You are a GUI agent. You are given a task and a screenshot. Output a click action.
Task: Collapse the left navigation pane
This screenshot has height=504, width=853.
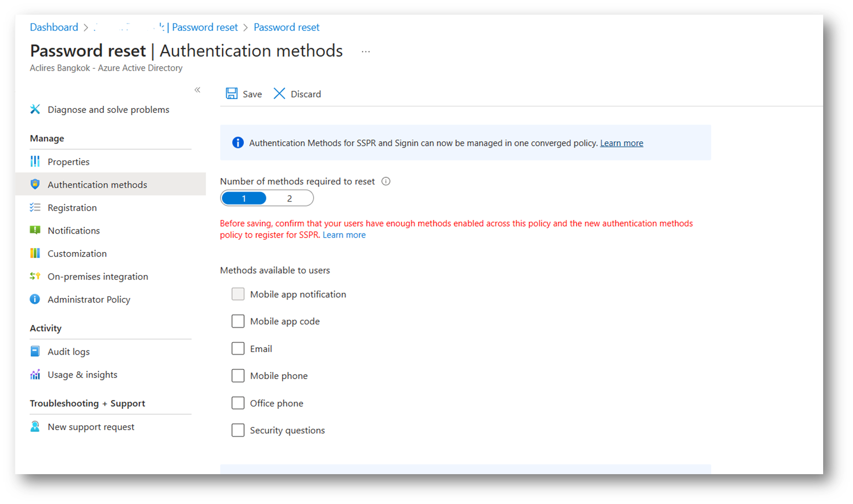click(198, 90)
